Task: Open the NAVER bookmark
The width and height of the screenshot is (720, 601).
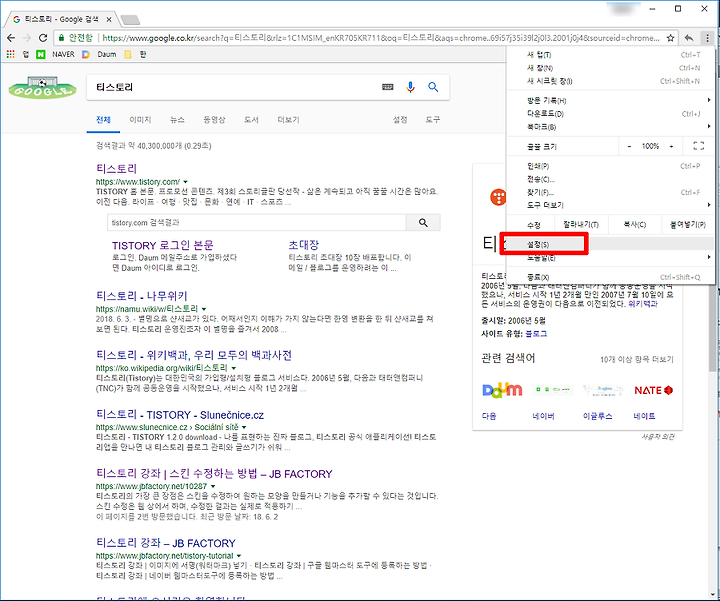Action: click(56, 54)
